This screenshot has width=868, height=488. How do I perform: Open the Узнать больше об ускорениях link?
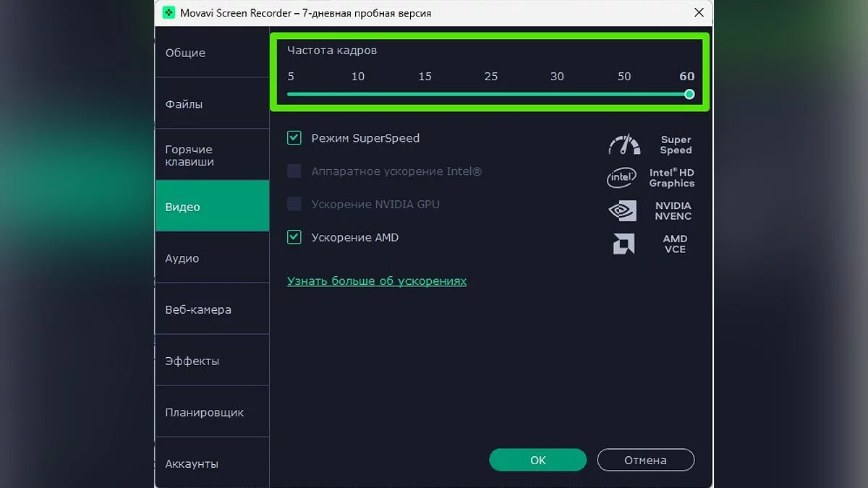tap(377, 281)
